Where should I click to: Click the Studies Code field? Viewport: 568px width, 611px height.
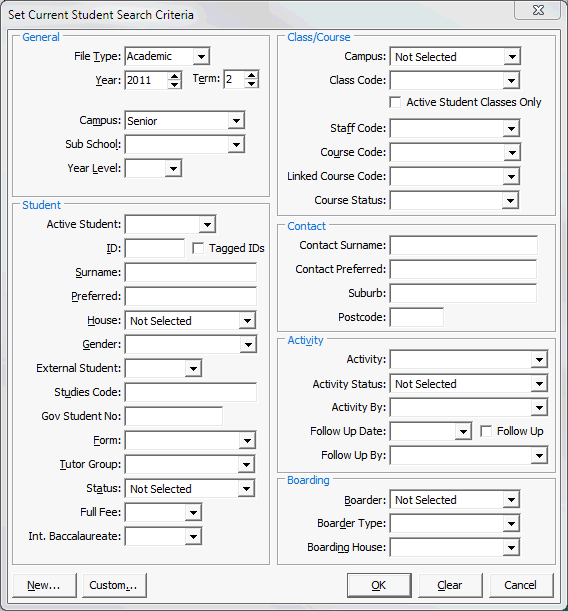click(191, 392)
